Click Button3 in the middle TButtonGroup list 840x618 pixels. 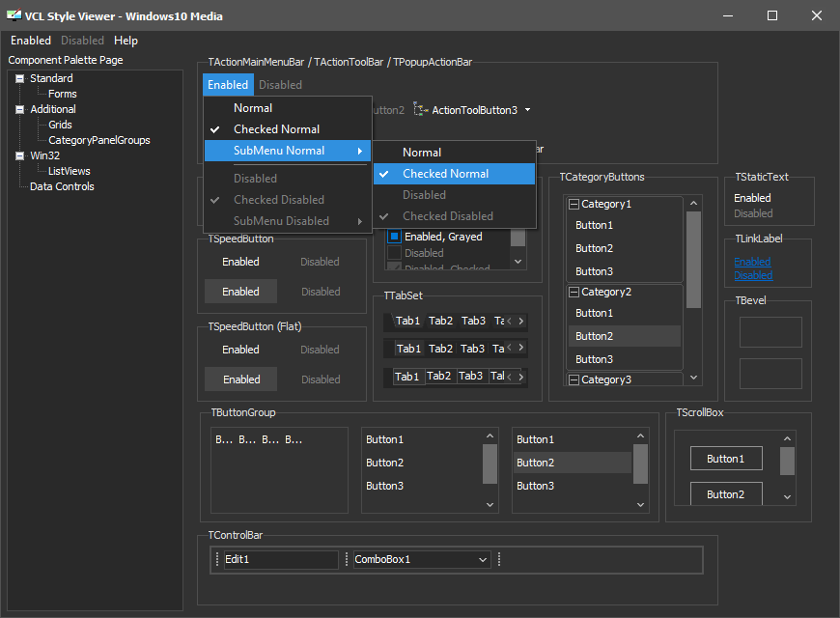[x=422, y=486]
